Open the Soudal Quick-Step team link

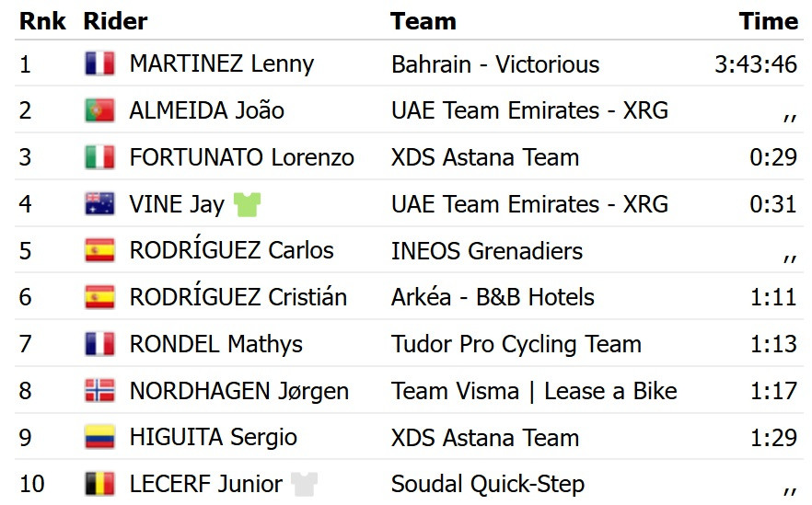click(487, 484)
